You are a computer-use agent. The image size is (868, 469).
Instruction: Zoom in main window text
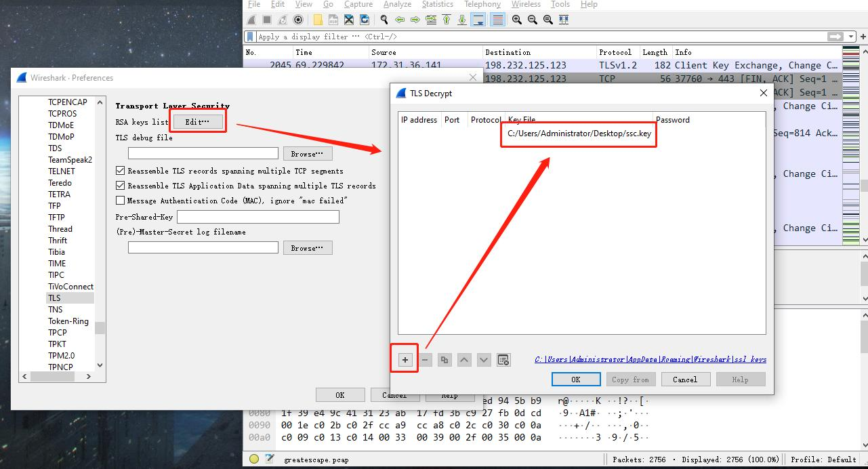517,20
